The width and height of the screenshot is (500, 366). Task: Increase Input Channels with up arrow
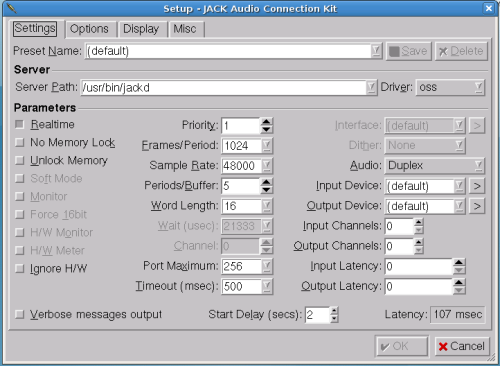pyautogui.click(x=419, y=222)
